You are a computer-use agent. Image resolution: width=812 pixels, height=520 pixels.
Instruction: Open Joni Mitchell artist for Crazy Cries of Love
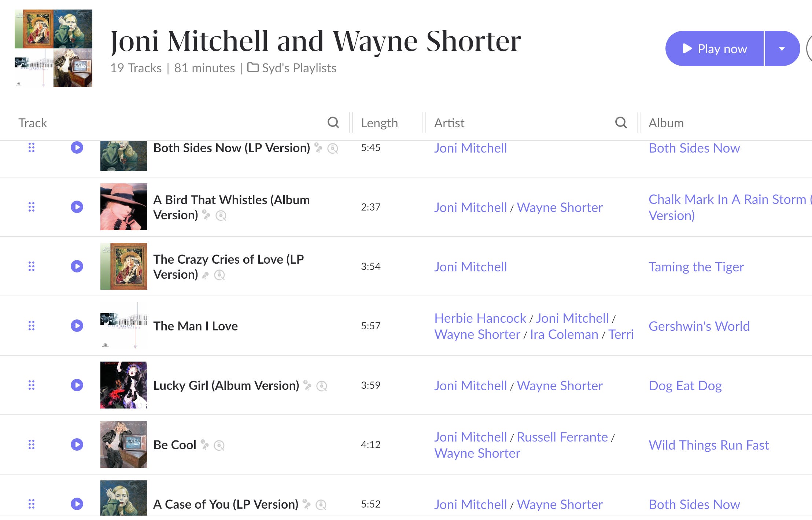pyautogui.click(x=470, y=267)
